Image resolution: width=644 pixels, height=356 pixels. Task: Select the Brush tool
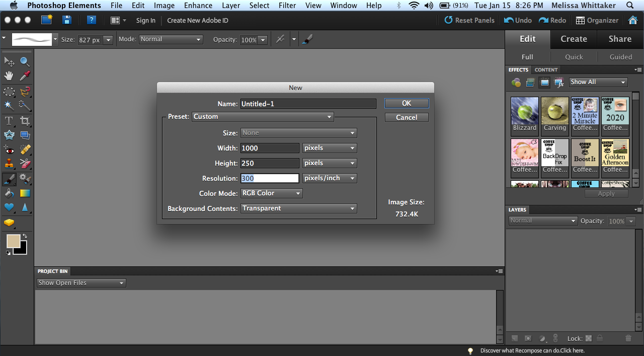(9, 179)
